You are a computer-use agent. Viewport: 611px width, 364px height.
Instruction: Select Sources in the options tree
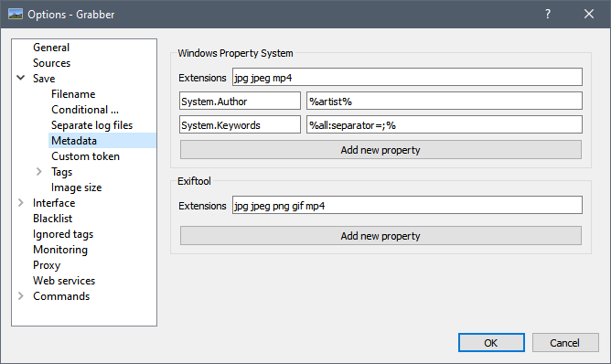51,63
